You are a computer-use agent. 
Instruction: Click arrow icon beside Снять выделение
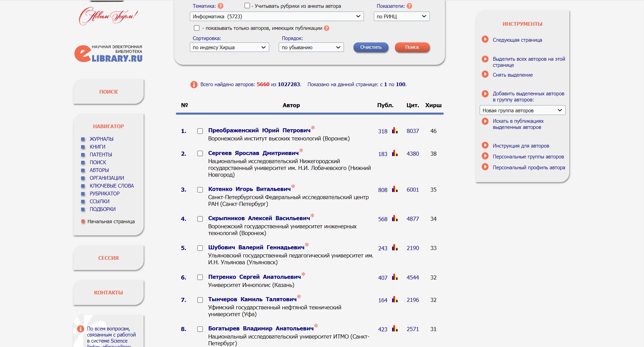coord(485,74)
